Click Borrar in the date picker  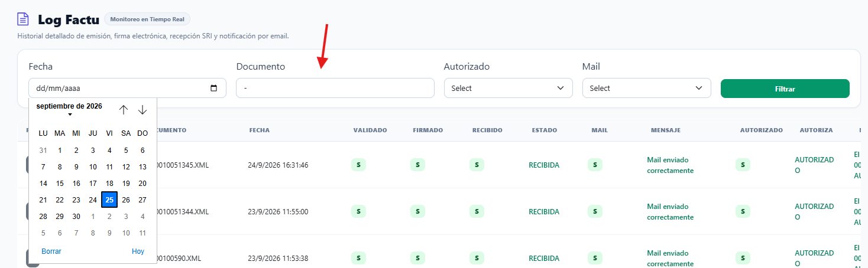(51, 251)
